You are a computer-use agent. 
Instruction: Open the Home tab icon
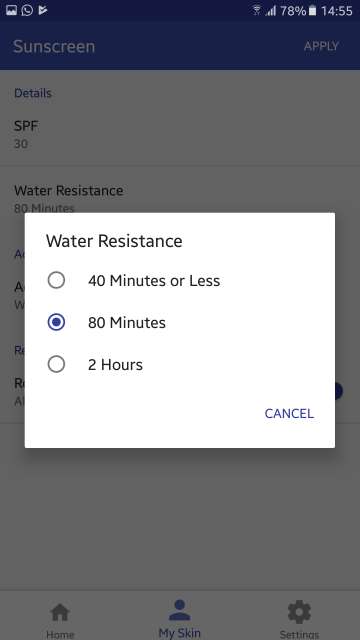[x=60, y=613]
